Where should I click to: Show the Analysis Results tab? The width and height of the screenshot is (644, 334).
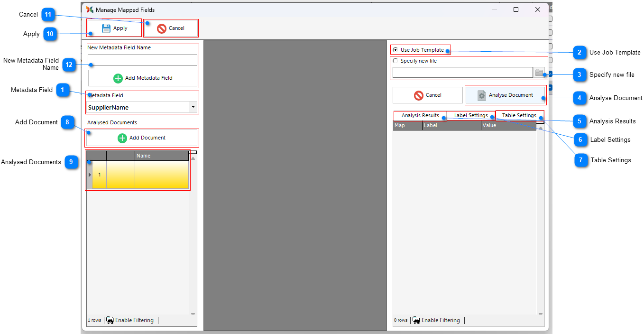pos(420,116)
